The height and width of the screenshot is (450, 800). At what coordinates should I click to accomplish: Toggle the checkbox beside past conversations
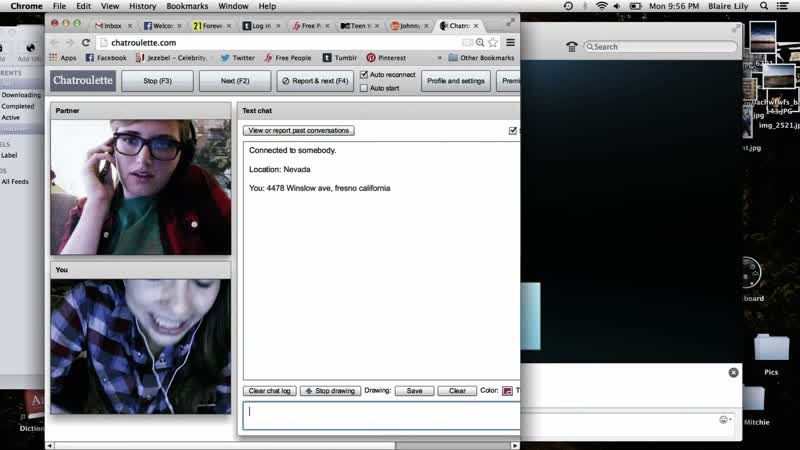pos(513,131)
